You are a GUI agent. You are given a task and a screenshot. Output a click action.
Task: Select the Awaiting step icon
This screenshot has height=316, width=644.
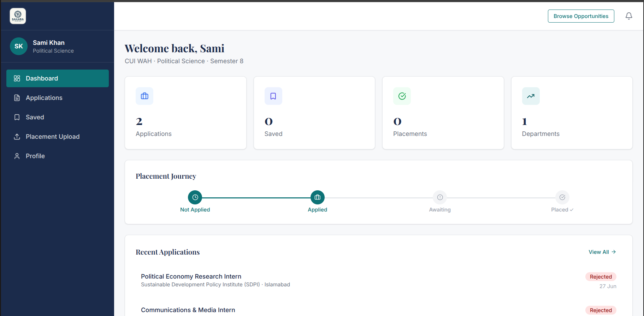click(x=440, y=197)
